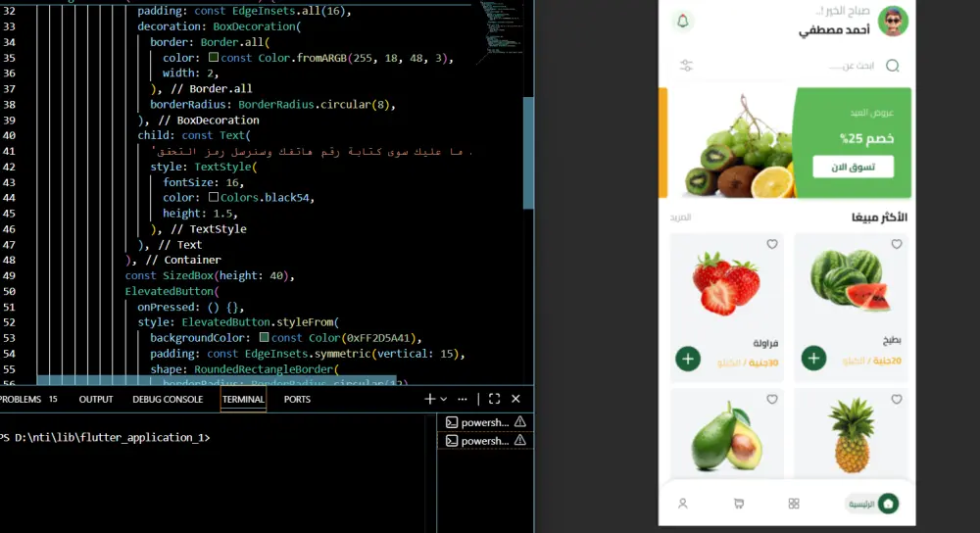Click the warning icon on first powershell terminal

520,422
